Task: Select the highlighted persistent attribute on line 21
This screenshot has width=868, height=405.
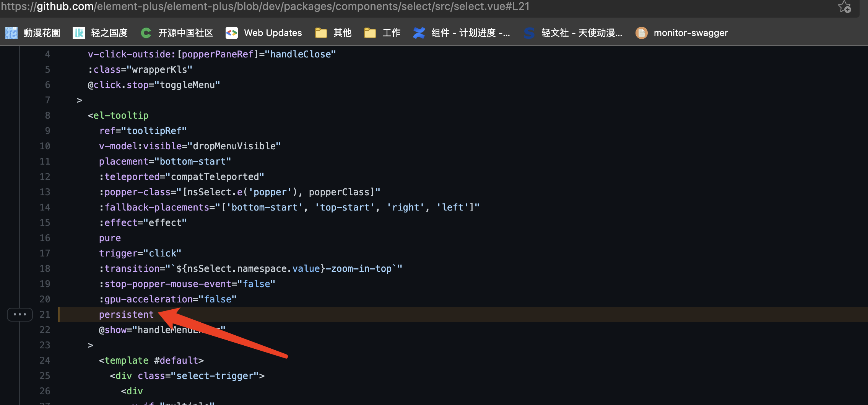Action: pyautogui.click(x=126, y=314)
